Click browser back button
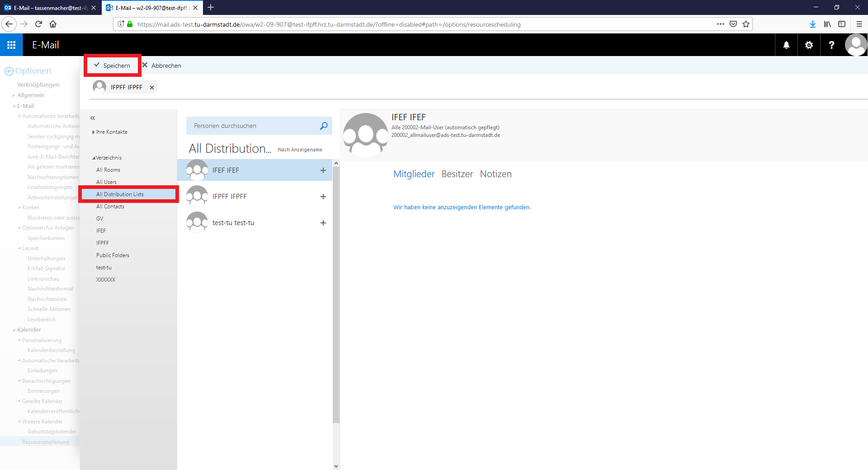The image size is (868, 470). [x=9, y=24]
